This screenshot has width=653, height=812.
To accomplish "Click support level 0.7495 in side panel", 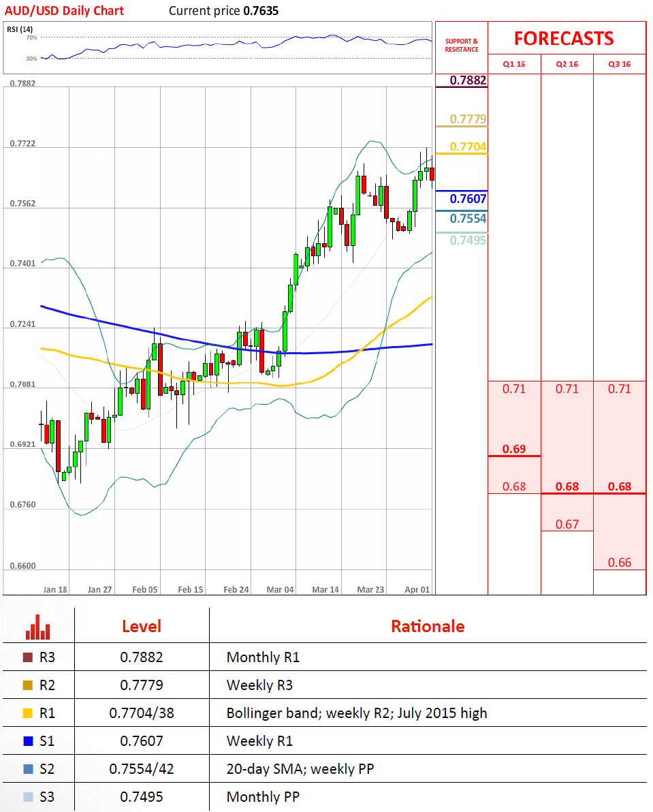I will (468, 240).
